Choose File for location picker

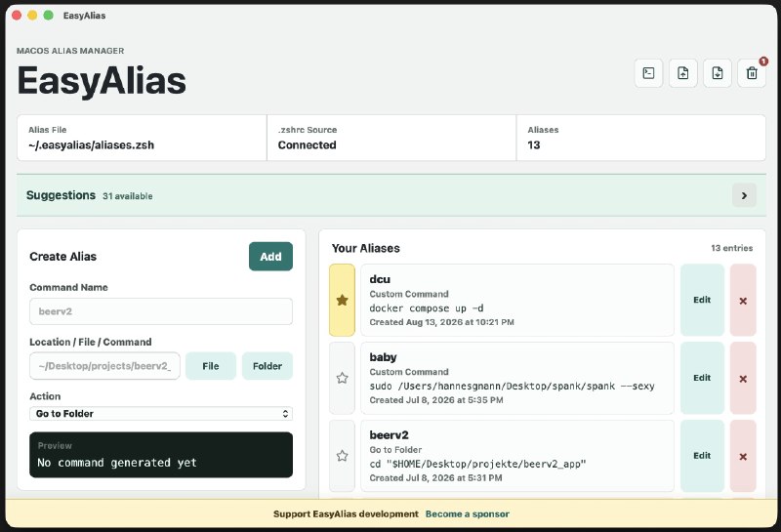click(211, 366)
